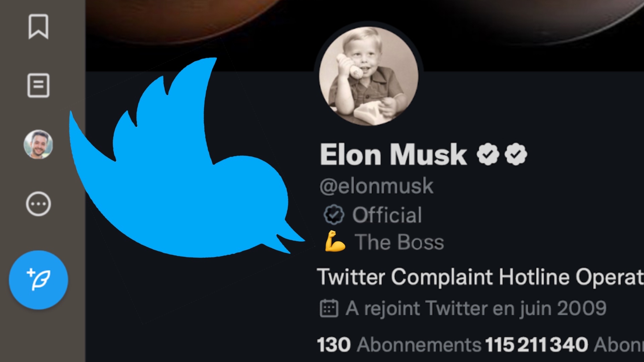Click the first verified badge beside Elon Musk
Image resolution: width=644 pixels, height=362 pixels.
pos(488,154)
